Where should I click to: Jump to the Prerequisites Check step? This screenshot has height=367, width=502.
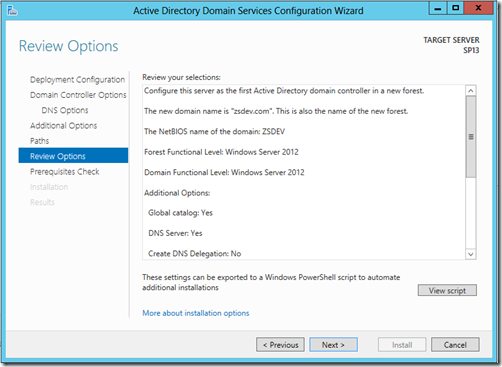65,172
